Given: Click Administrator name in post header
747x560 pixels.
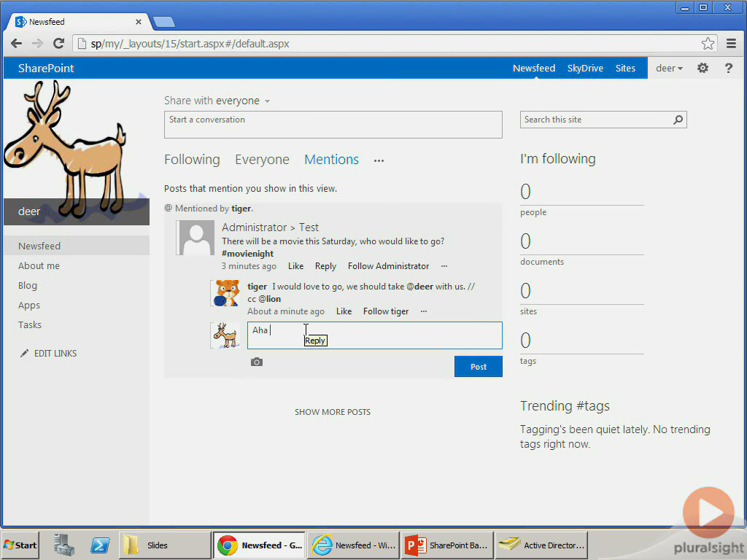Looking at the screenshot, I should [255, 227].
